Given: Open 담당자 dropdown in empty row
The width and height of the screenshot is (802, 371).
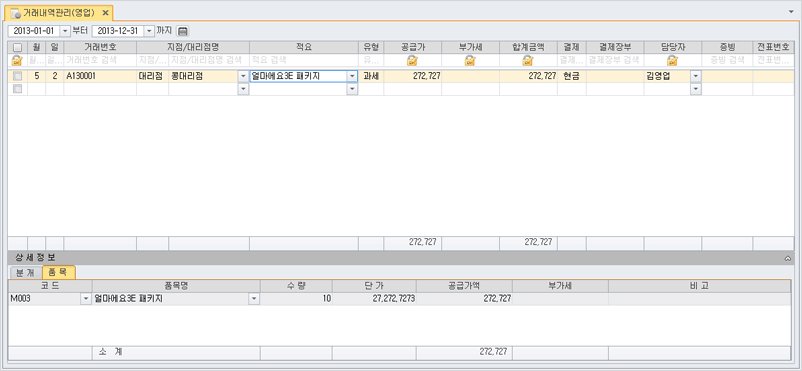Looking at the screenshot, I should click(x=696, y=89).
